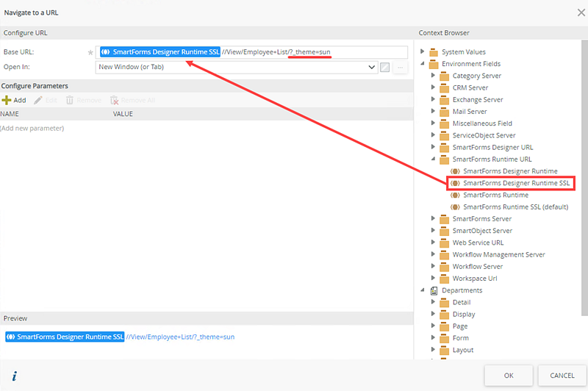The image size is (588, 391).
Task: Collapse the Environment Fields node
Action: 422,63
